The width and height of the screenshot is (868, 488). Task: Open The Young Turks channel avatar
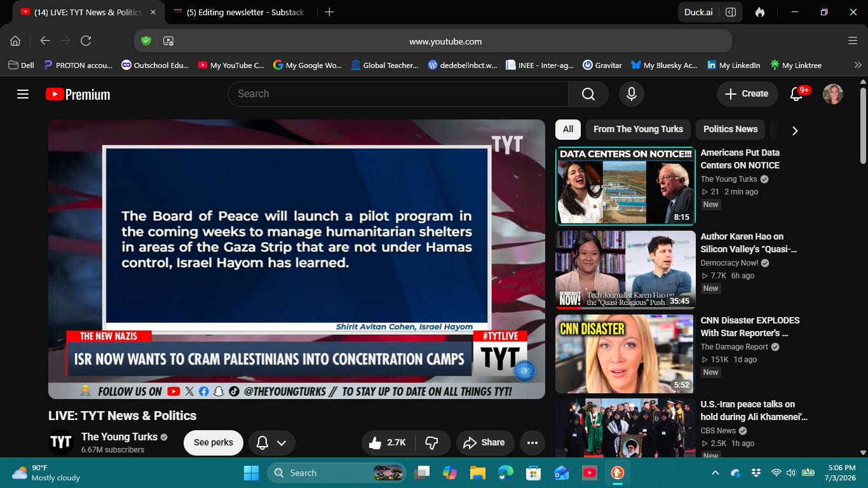tap(61, 442)
